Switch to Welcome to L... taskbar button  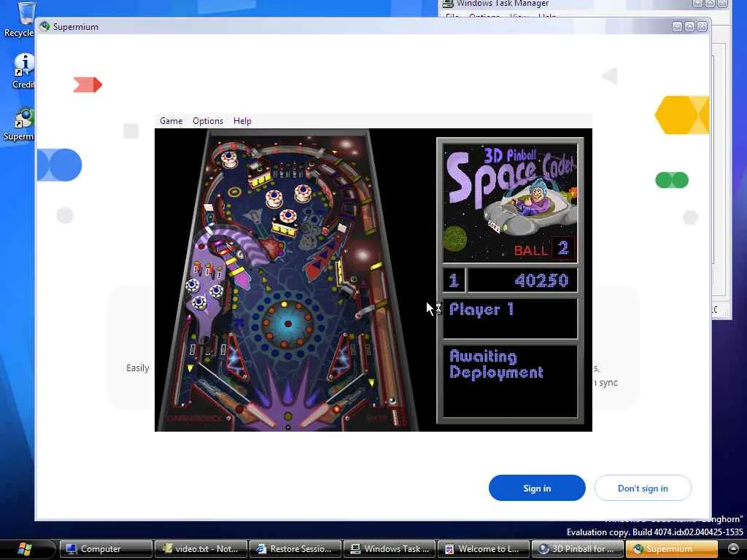tap(484, 549)
